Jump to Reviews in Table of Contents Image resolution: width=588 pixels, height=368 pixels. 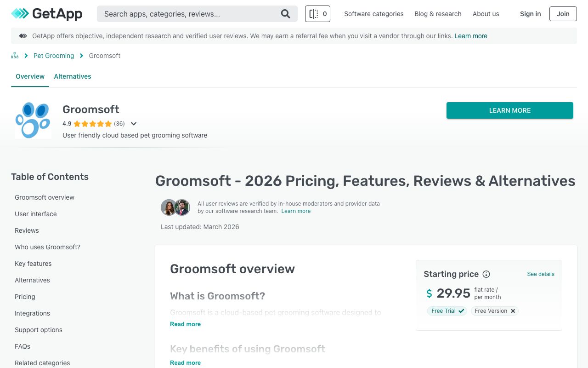coord(27,230)
